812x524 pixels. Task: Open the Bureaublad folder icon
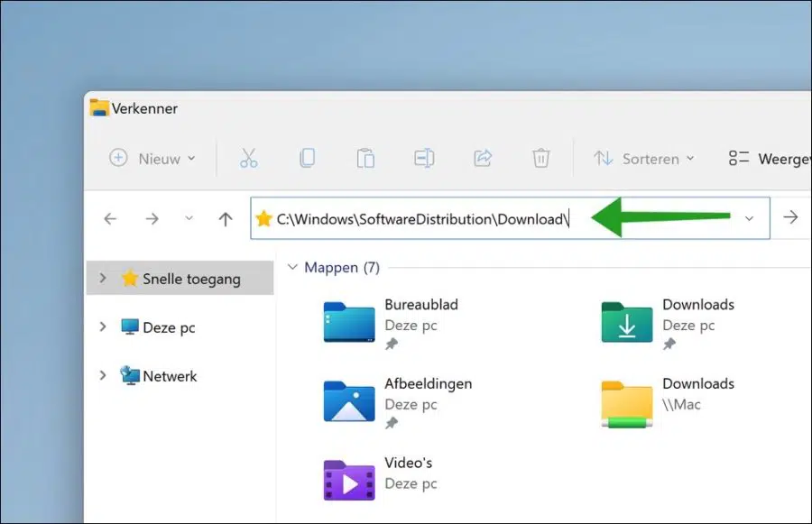click(x=349, y=322)
